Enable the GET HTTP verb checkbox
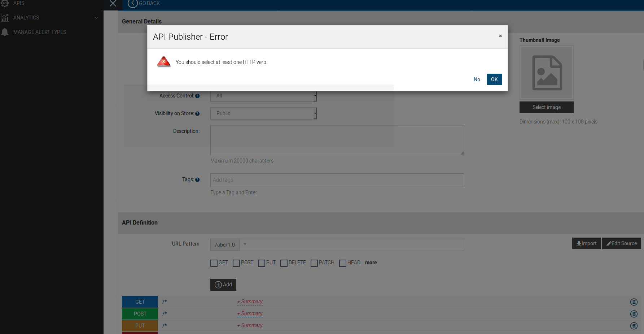644x334 pixels. (214, 263)
